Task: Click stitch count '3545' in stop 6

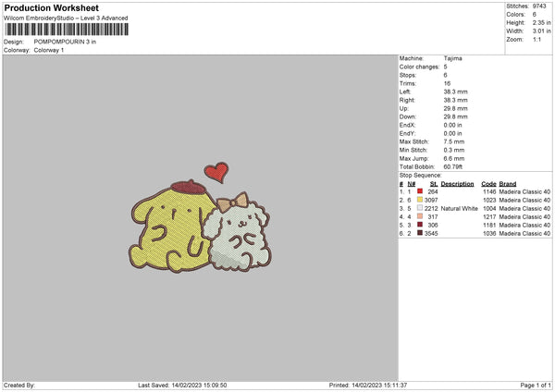Action: (x=431, y=234)
